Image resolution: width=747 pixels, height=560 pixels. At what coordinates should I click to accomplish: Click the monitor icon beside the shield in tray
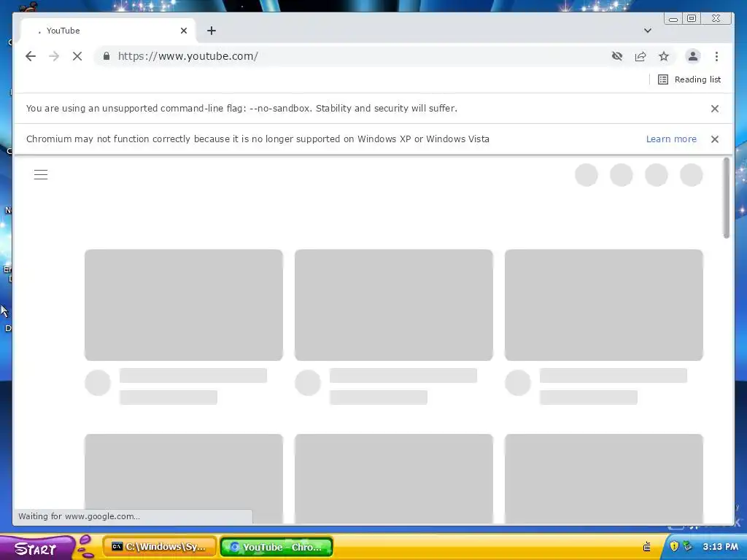tap(687, 546)
